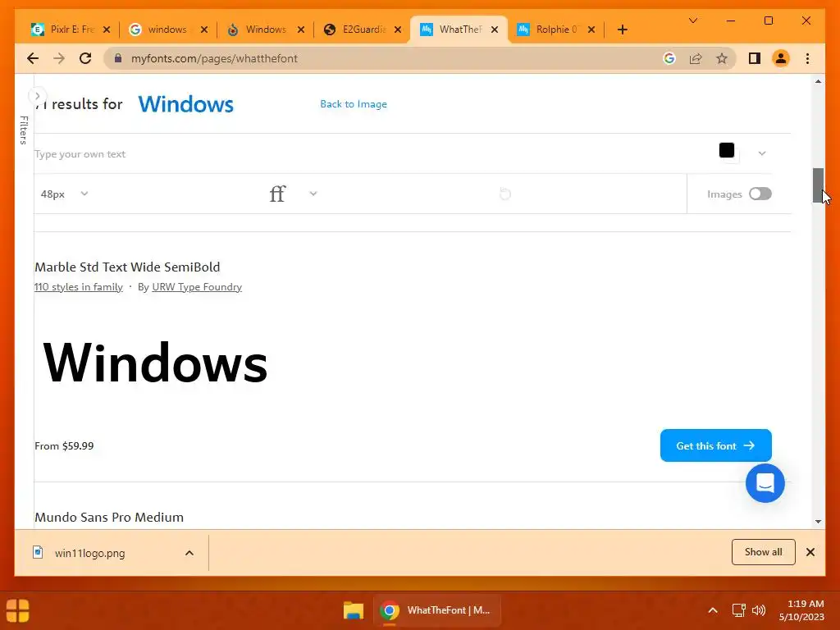Open the ff ligatures dropdown

coord(293,194)
